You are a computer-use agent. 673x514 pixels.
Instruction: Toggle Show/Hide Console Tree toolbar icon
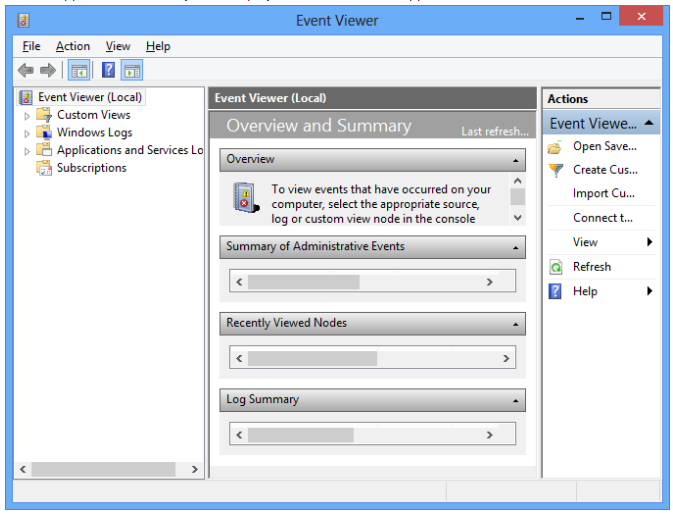(79, 70)
